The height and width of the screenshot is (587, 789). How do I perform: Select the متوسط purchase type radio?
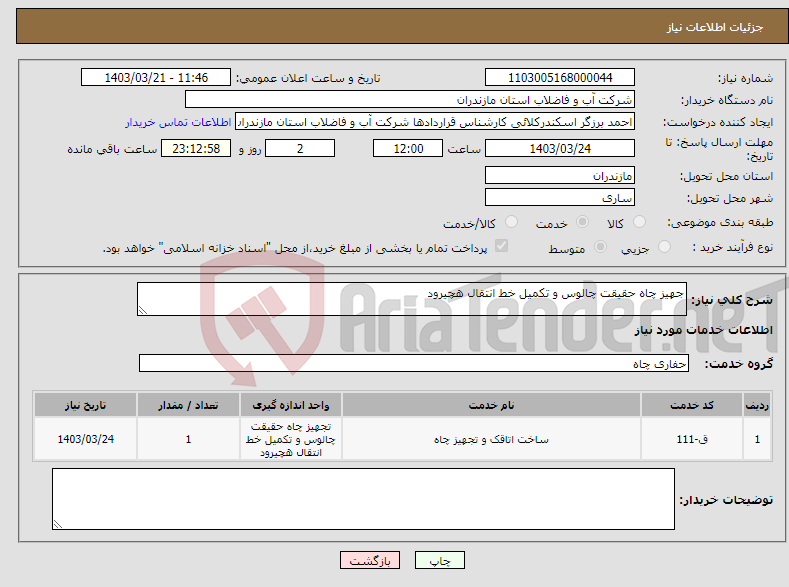[600, 246]
